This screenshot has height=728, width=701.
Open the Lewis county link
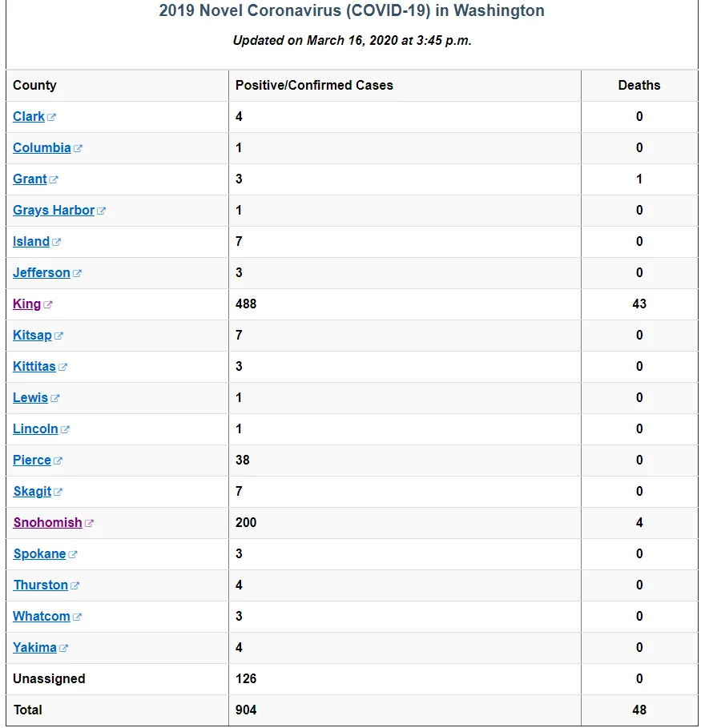tap(30, 397)
